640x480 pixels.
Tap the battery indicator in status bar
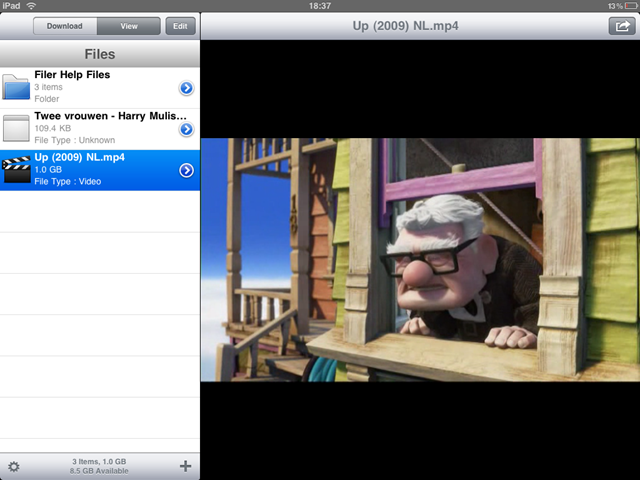point(626,6)
